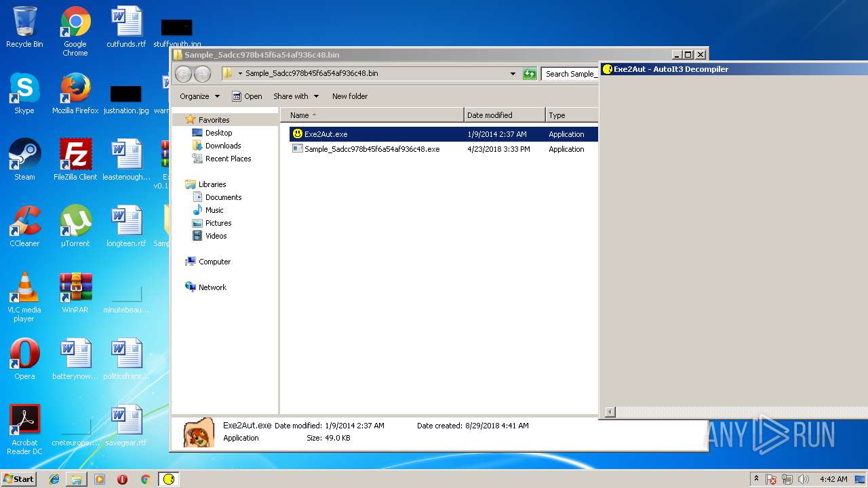Select Sample_5adcc978b45f6a54af936c48.exe file
868x488 pixels.
coord(443,149)
